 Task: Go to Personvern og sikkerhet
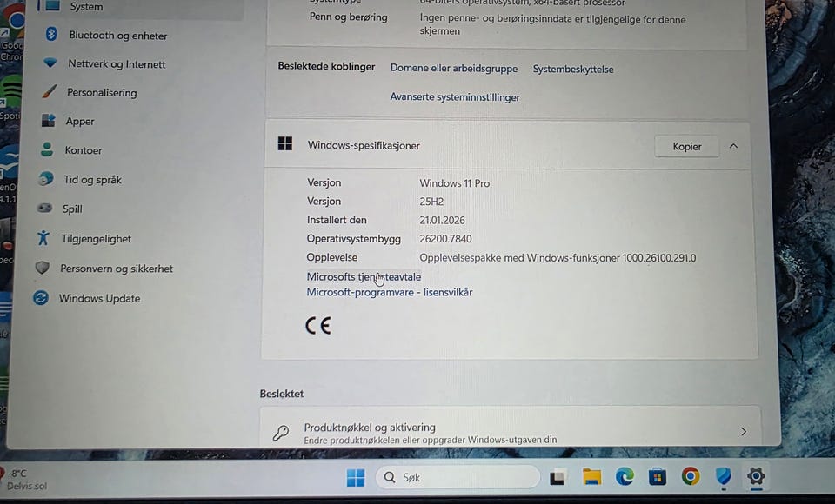point(116,269)
